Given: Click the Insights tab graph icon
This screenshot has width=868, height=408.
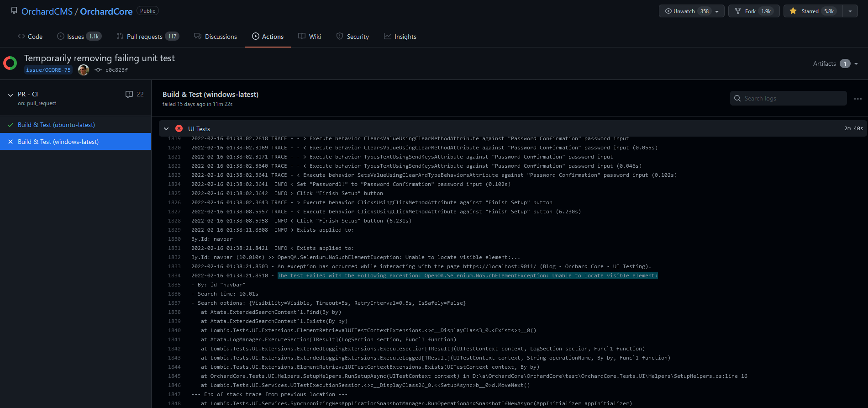Looking at the screenshot, I should pos(388,36).
